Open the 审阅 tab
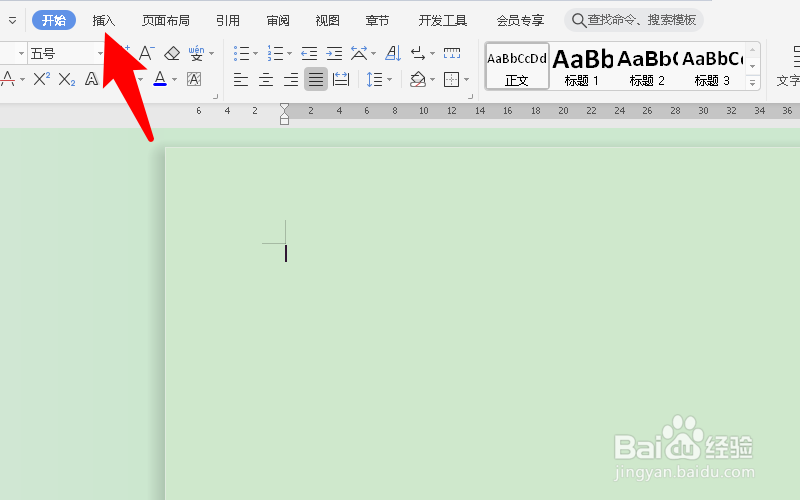 pyautogui.click(x=278, y=20)
